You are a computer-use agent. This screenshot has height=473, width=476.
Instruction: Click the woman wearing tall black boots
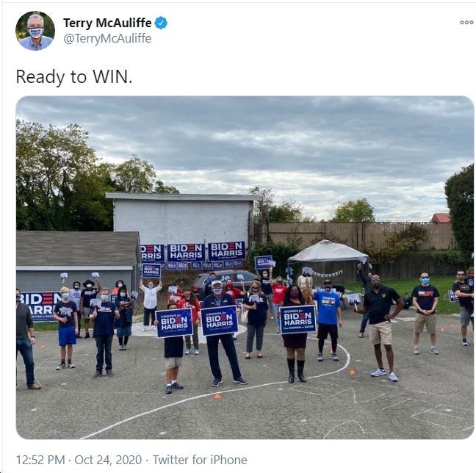(295, 333)
